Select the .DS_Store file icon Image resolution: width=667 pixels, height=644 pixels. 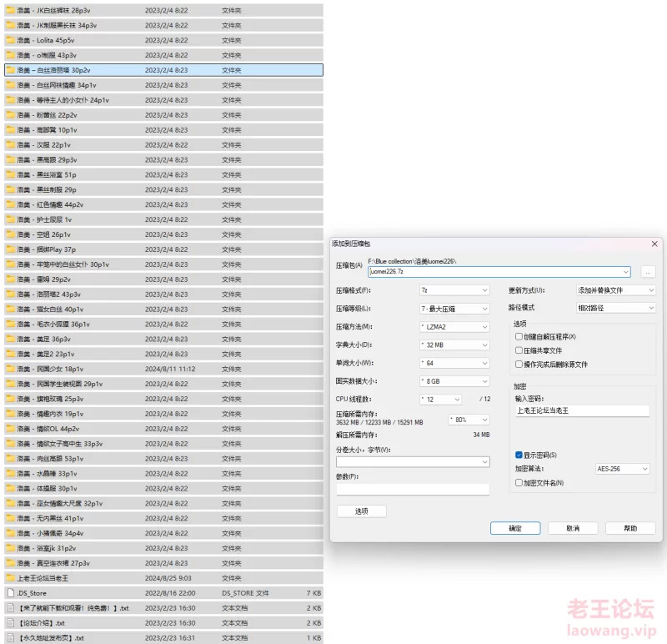pyautogui.click(x=10, y=593)
